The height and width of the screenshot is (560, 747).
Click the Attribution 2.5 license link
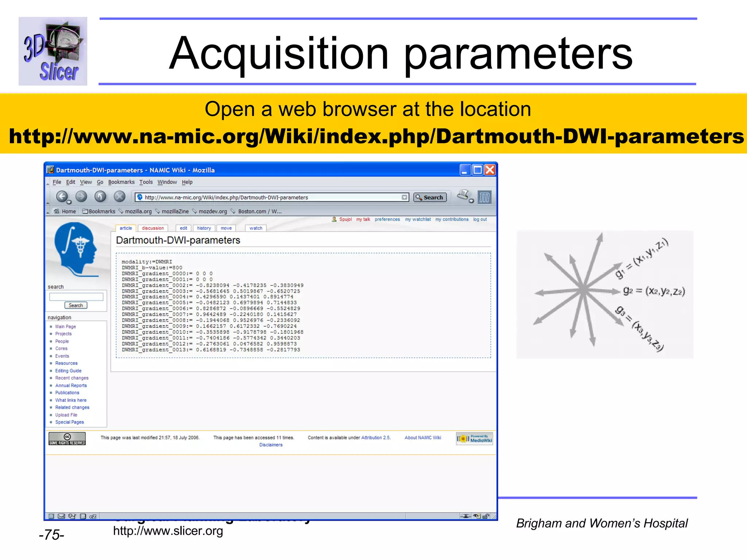coord(376,437)
